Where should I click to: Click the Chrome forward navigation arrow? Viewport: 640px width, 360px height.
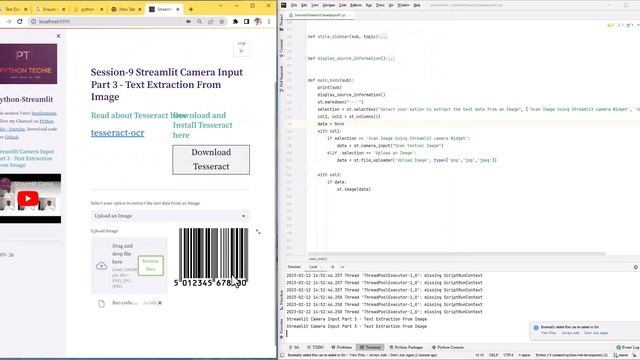click(8, 21)
